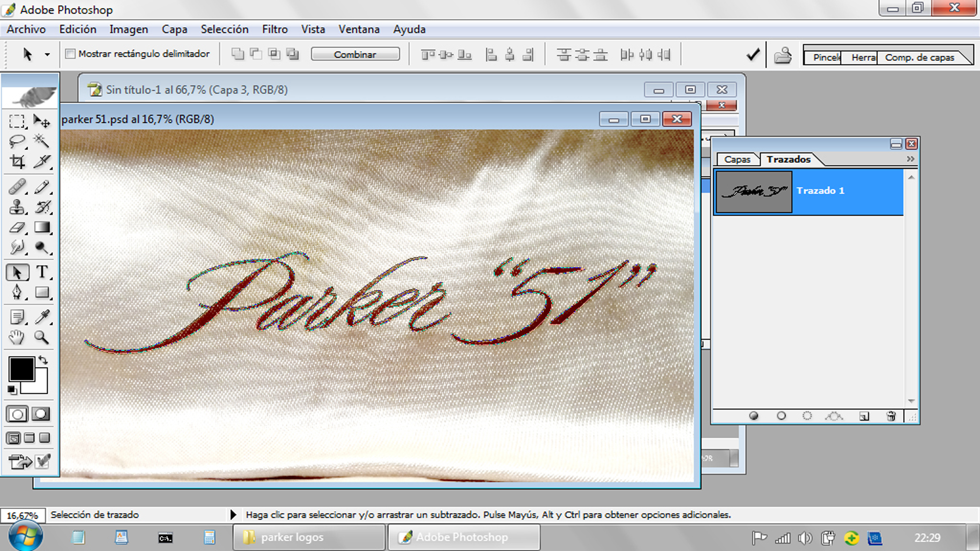
Task: Open the Filtro menu
Action: pos(275,29)
